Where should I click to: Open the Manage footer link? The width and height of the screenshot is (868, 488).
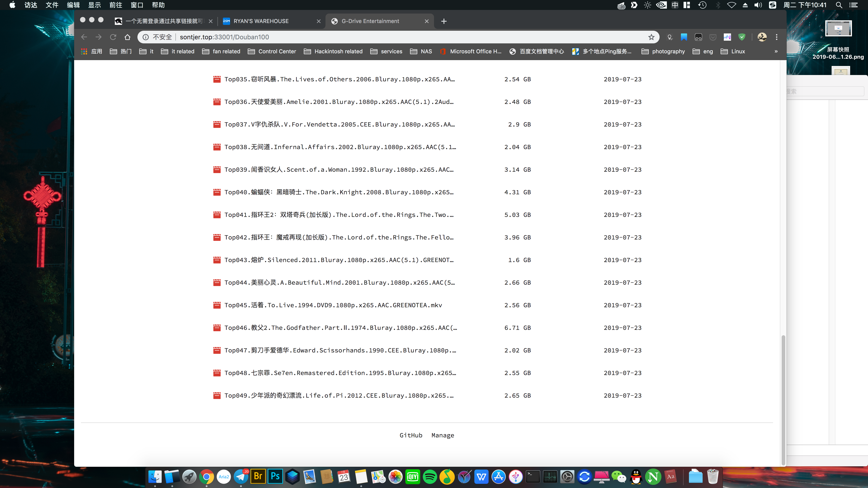tap(443, 435)
